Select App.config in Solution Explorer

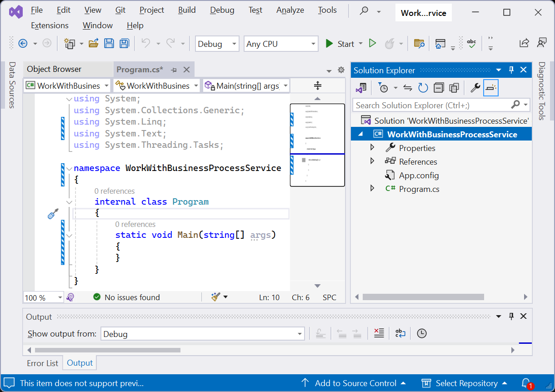(419, 175)
